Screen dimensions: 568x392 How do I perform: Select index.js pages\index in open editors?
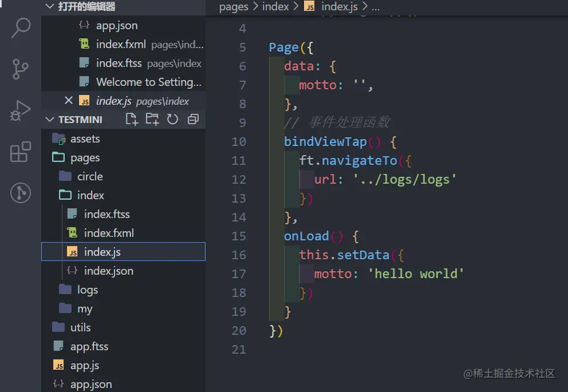point(124,101)
